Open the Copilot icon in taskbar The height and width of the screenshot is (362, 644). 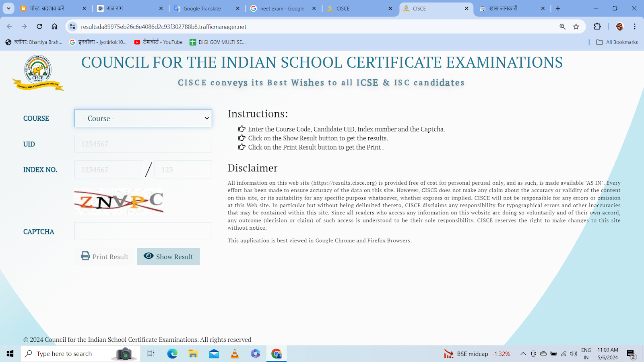[256, 354]
